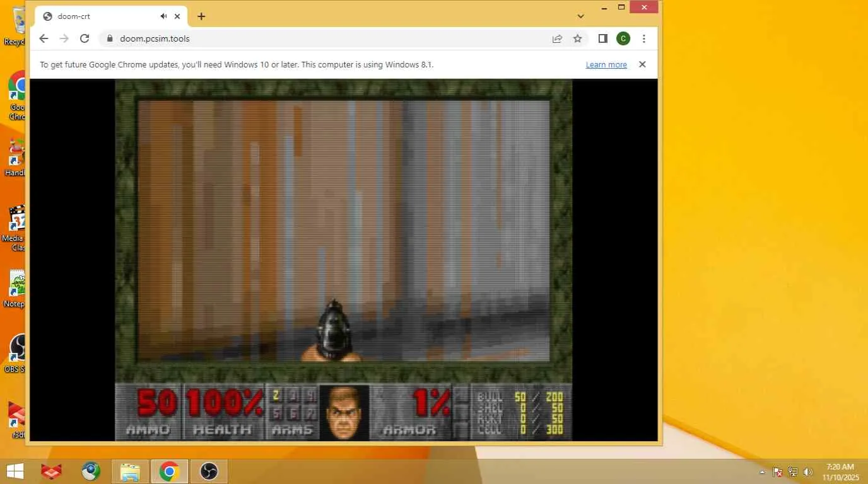This screenshot has width=868, height=484.
Task: Select the Google Chrome desktop shortcut
Action: tap(16, 95)
